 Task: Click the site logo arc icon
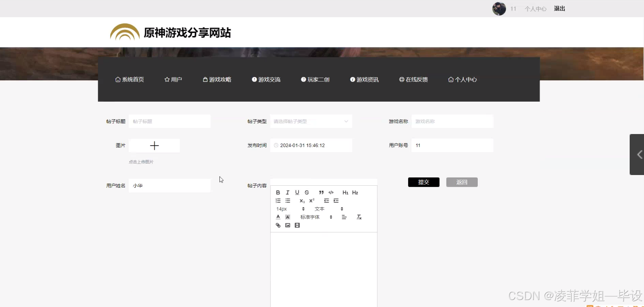125,32
